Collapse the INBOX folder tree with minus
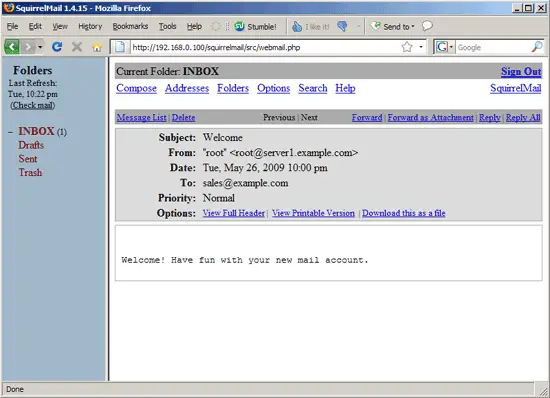Viewport: 550px width, 398px height. [x=11, y=132]
